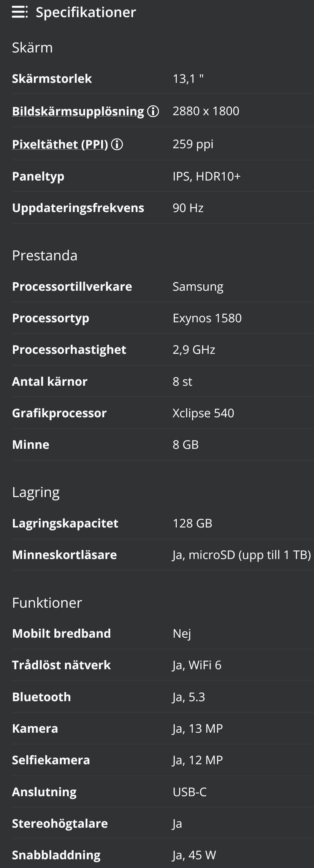This screenshot has width=314, height=868.
Task: Click the Lagring section heading
Action: tap(36, 492)
